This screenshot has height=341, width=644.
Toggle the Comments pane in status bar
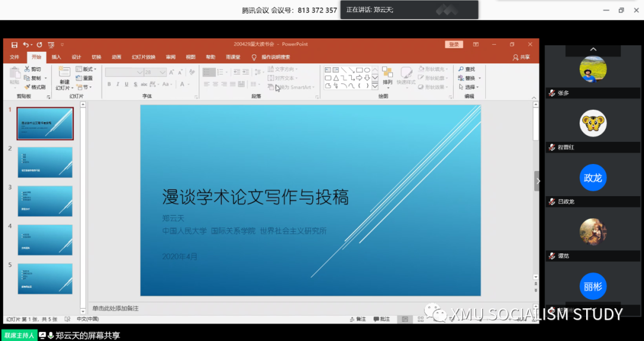[382, 320]
